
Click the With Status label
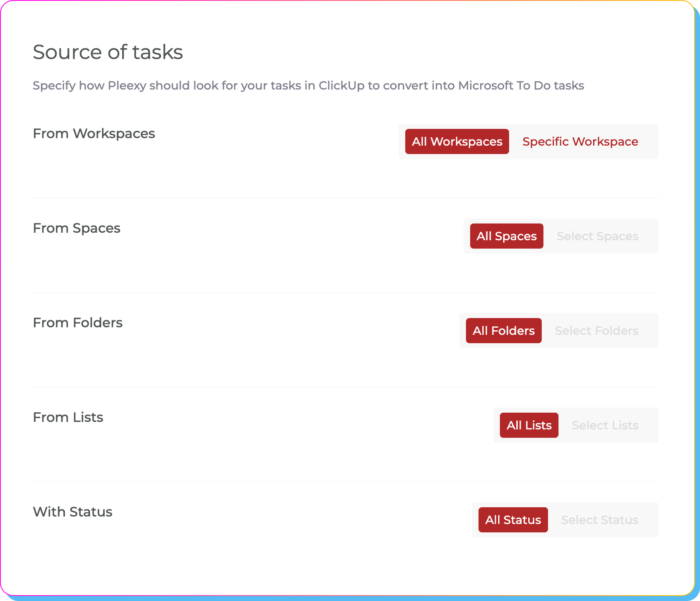(x=72, y=512)
